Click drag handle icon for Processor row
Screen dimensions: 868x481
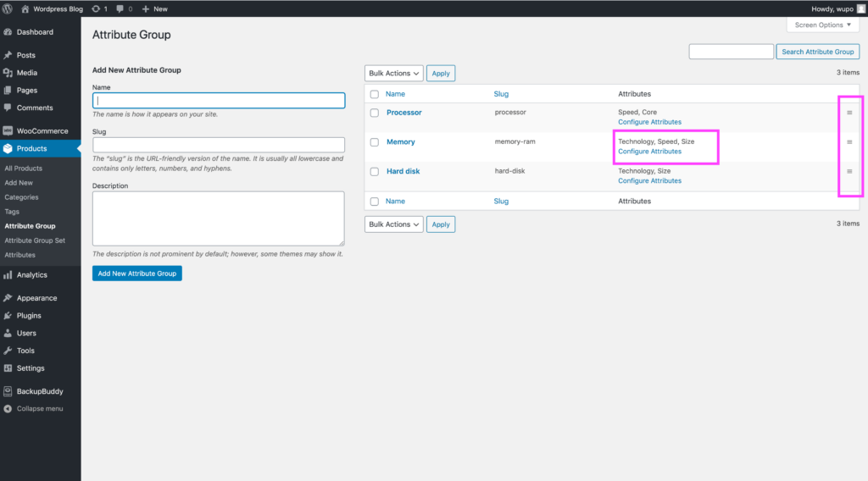coord(849,113)
